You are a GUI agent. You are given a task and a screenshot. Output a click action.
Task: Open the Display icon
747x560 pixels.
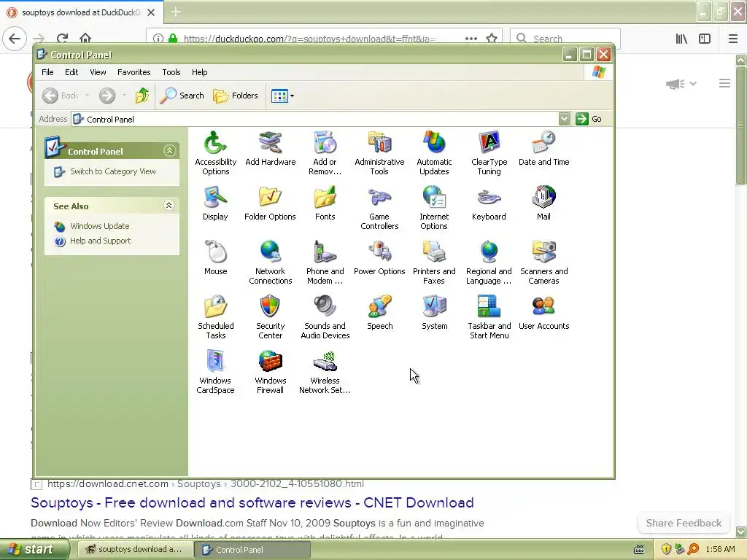point(215,203)
